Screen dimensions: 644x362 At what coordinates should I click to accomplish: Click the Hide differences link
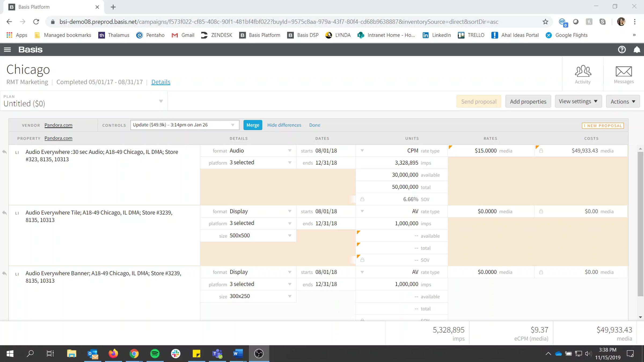tap(284, 125)
